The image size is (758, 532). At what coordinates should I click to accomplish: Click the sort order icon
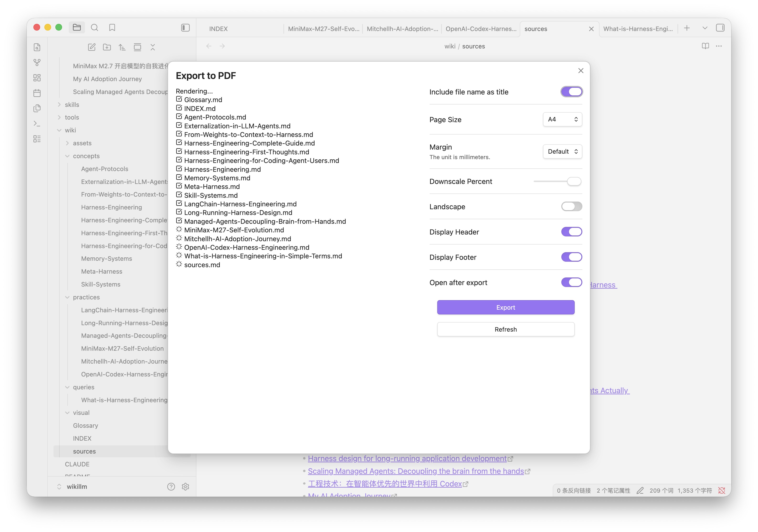(x=122, y=47)
